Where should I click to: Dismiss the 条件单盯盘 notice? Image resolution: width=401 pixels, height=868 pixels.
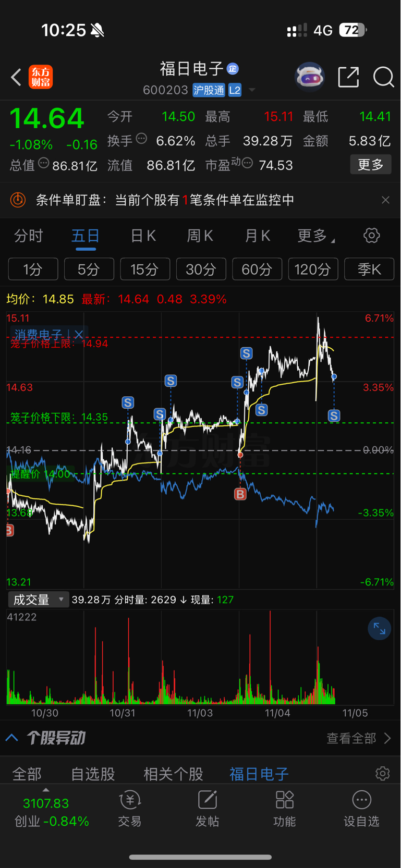[385, 200]
